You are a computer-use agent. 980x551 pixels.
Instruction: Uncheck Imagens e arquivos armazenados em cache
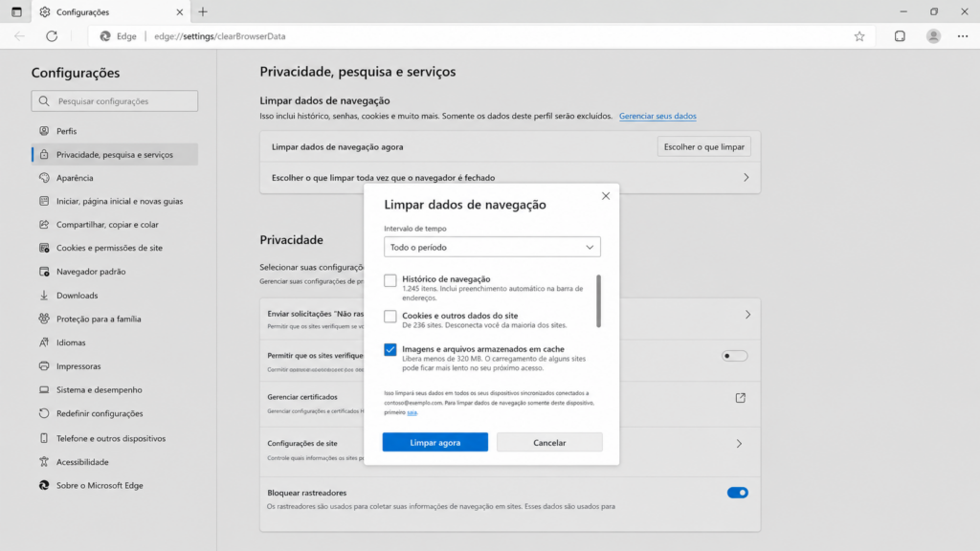[390, 349]
